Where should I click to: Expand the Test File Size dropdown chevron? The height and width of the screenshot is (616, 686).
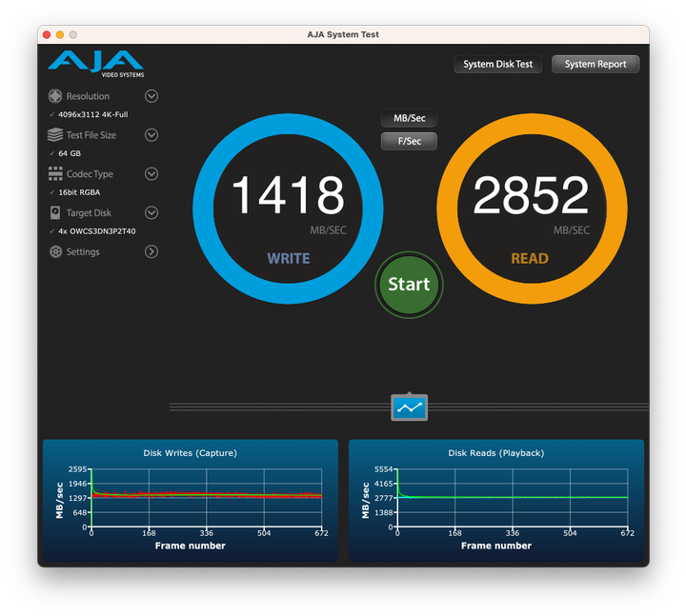tap(151, 135)
